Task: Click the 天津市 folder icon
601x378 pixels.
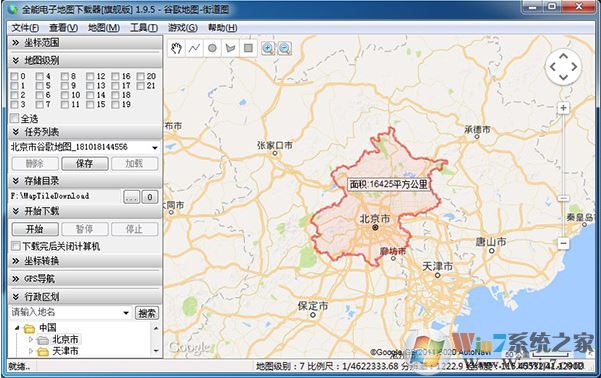Action: [43, 351]
